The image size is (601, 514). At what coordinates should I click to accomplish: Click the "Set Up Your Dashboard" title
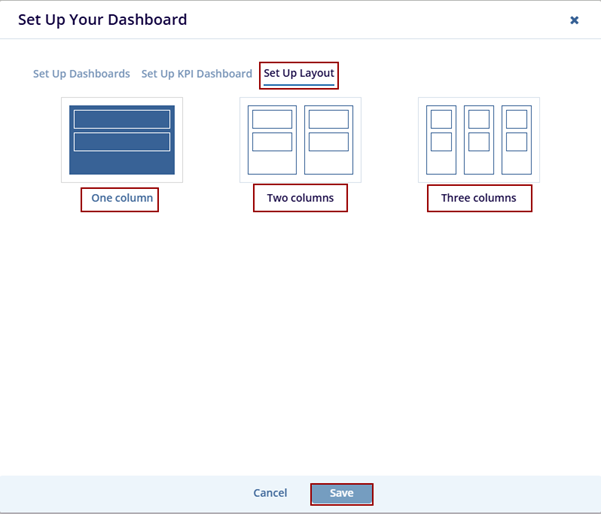(102, 20)
